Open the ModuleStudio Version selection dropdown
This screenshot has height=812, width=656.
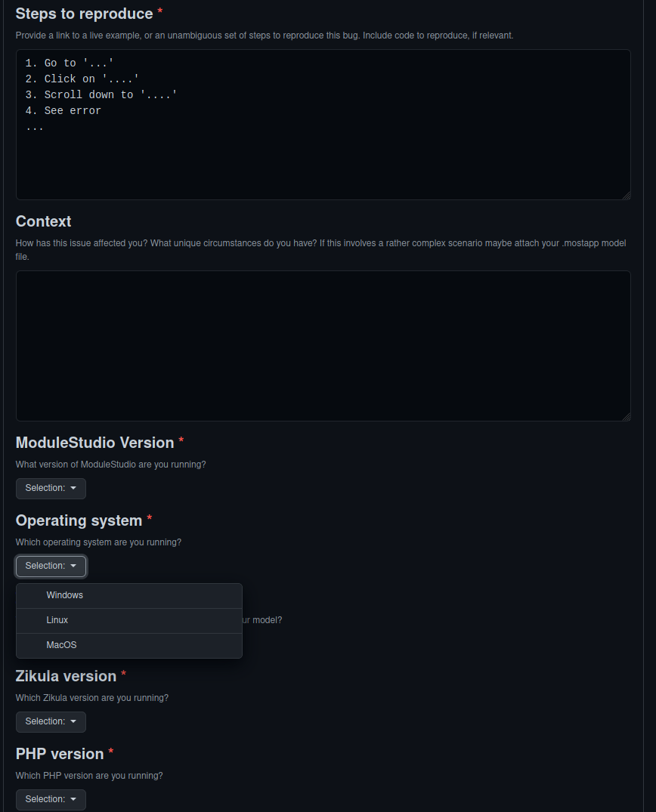click(50, 488)
